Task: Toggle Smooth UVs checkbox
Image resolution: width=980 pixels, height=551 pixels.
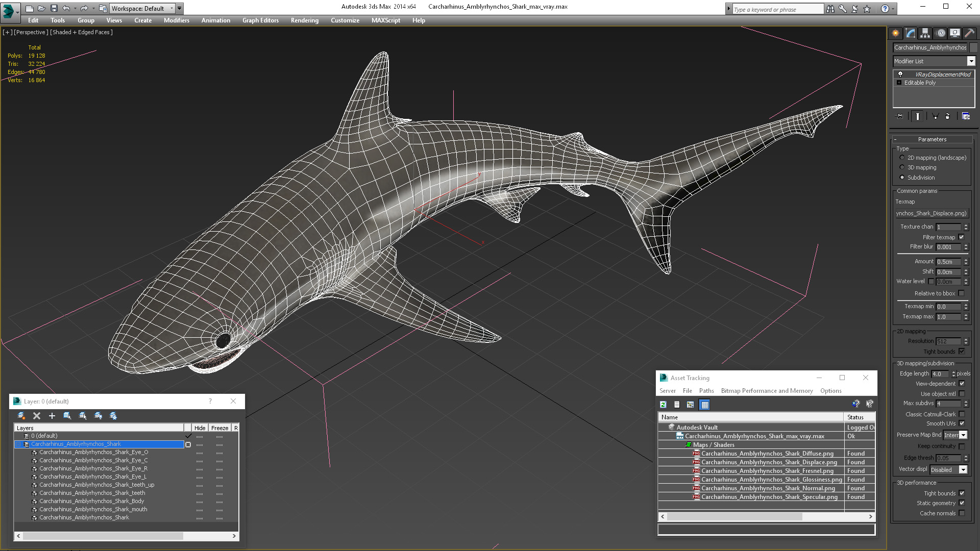Action: tap(962, 423)
